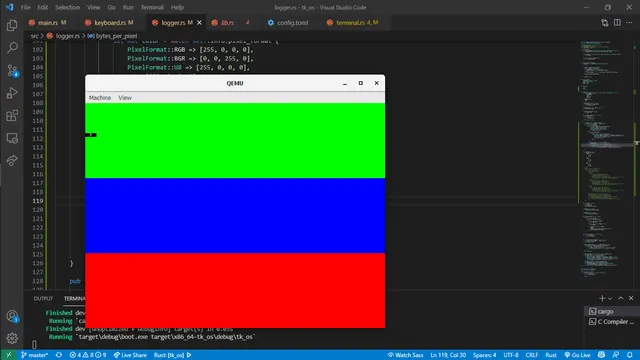Viewport: 640px width, 360px height.
Task: Open the Machine menu in QEMU
Action: (x=100, y=98)
